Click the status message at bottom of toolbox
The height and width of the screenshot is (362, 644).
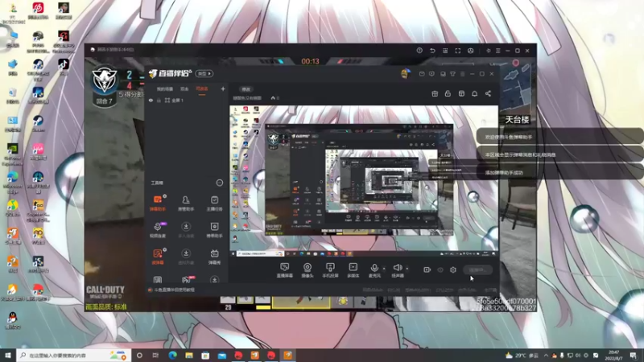[x=171, y=290]
